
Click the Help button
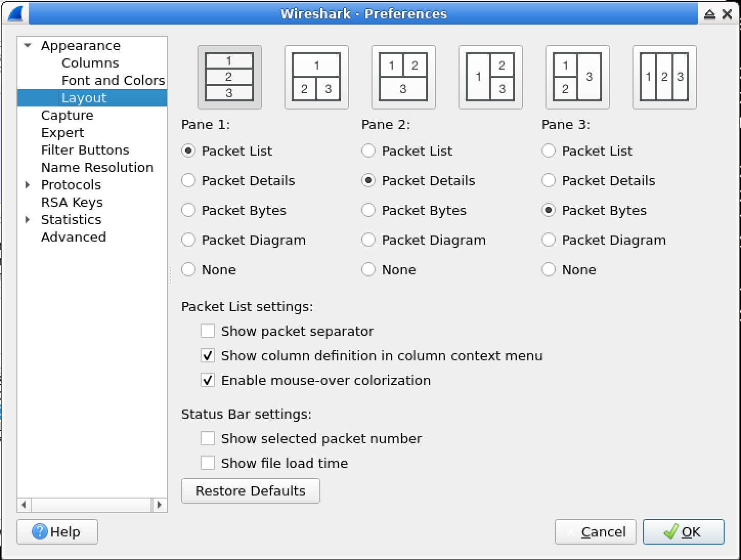[x=57, y=532]
